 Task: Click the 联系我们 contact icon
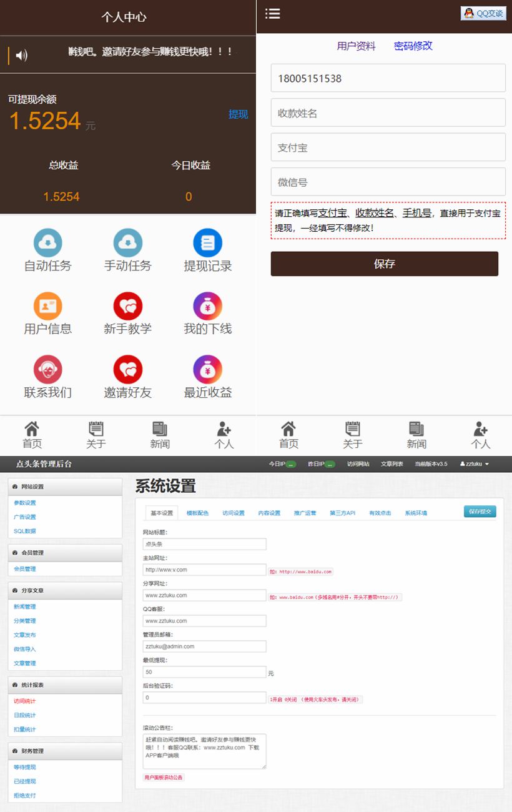point(48,369)
